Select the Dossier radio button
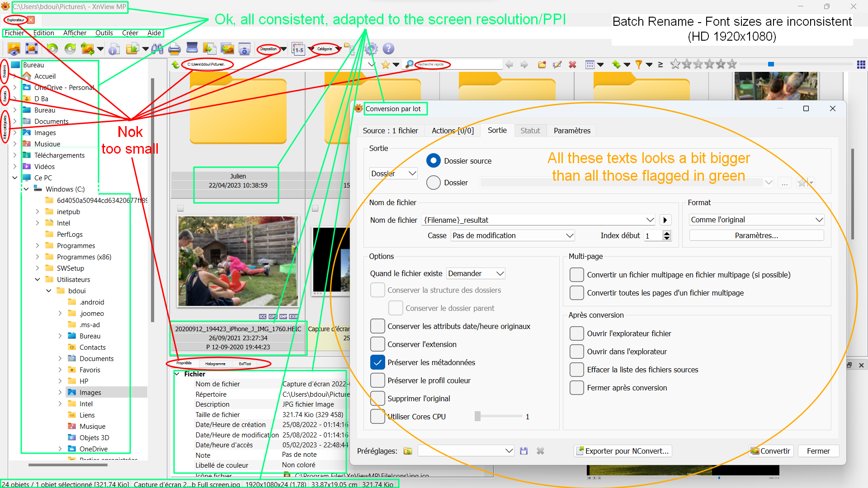This screenshot has height=488, width=868. pyautogui.click(x=433, y=183)
